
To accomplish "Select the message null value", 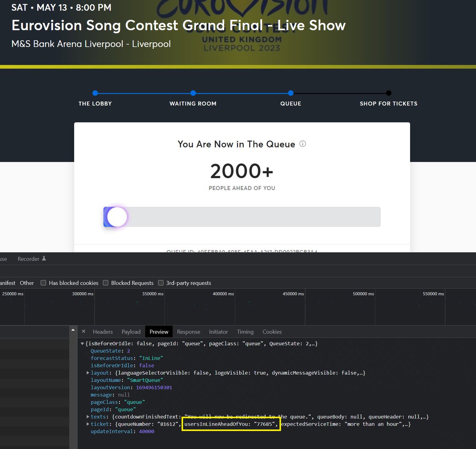I will tap(124, 395).
